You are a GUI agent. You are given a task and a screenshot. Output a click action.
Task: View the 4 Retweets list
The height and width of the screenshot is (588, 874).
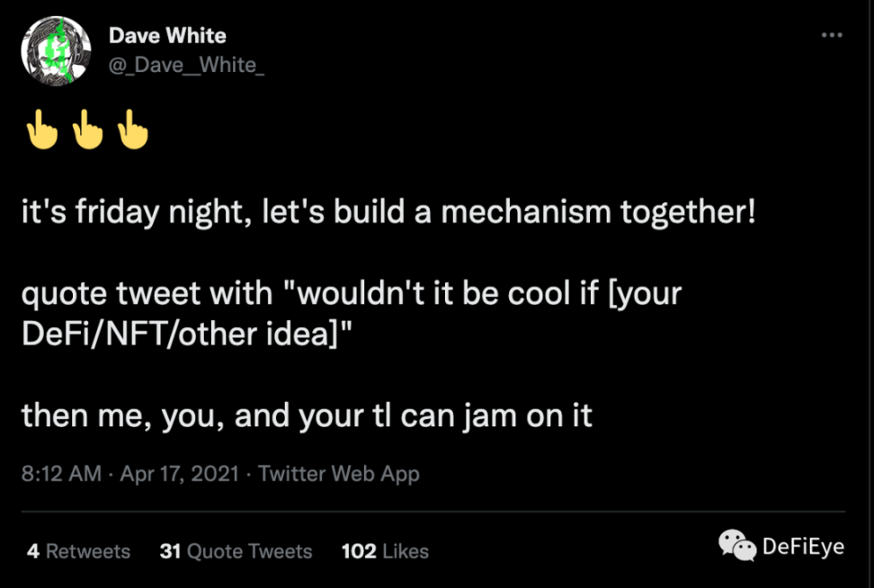(x=78, y=551)
